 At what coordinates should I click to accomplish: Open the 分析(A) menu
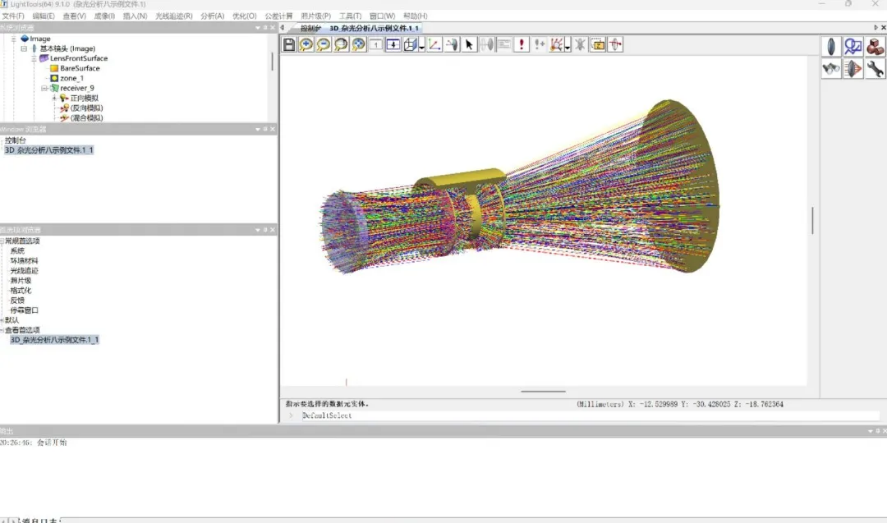[x=212, y=16]
